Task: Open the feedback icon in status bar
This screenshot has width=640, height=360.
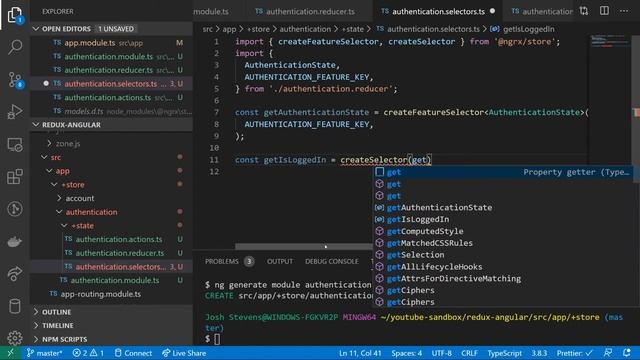Action: coord(608,353)
